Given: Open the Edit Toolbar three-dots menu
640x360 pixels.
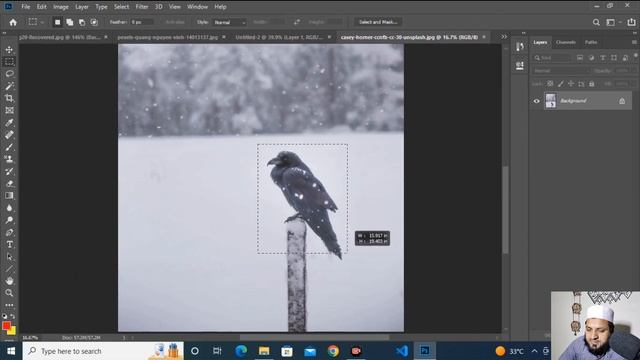Looking at the screenshot, I should coord(9,305).
